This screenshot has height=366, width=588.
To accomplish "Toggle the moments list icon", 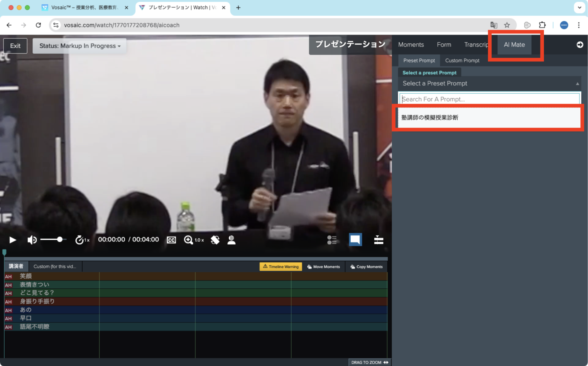I will click(x=331, y=240).
